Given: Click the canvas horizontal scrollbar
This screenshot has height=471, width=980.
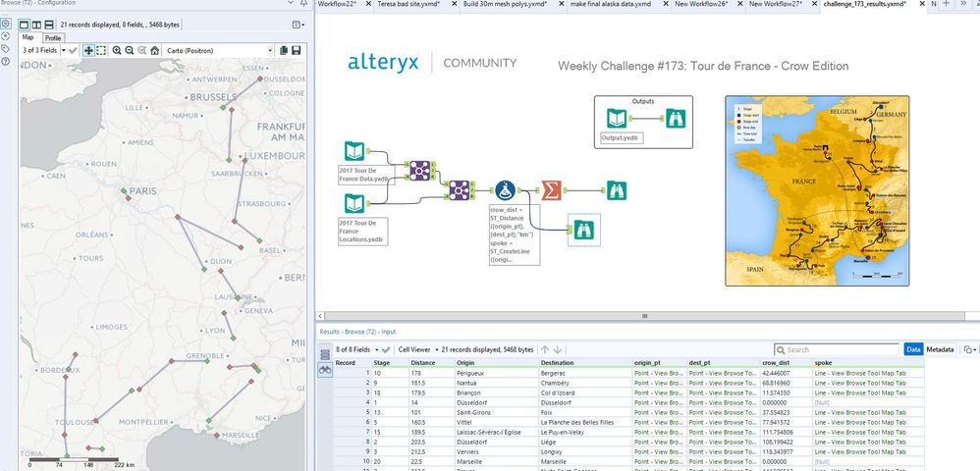Looking at the screenshot, I should [x=645, y=316].
